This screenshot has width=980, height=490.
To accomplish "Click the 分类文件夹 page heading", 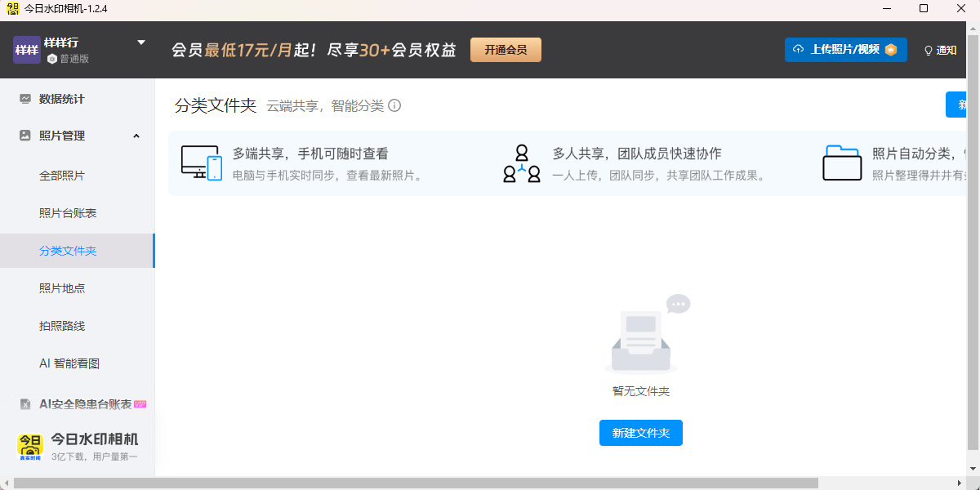I will 216,105.
